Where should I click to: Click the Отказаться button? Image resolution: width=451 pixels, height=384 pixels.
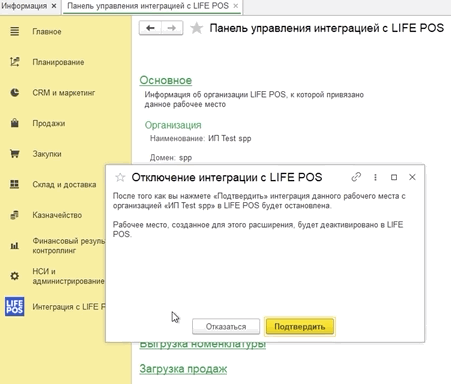[x=226, y=327]
